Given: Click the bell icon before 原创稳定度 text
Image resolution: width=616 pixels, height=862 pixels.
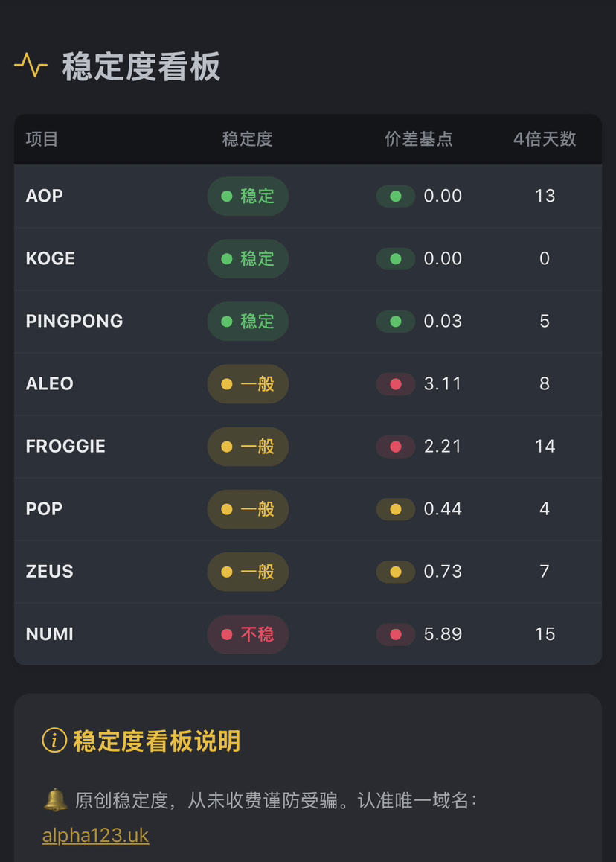Looking at the screenshot, I should click(x=55, y=800).
